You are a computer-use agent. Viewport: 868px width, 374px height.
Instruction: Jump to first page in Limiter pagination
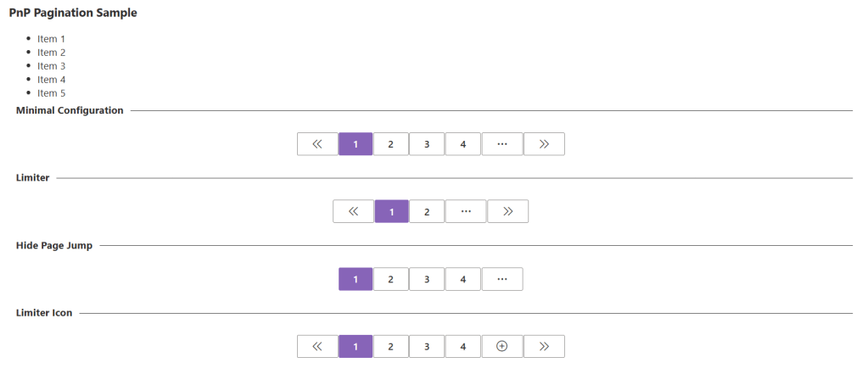[353, 212]
